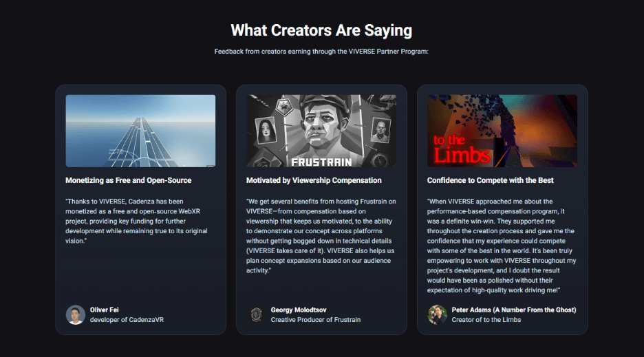Viewport: 644px width, 357px height.
Task: Click the Cadenza testimonial quote text
Action: pos(137,221)
